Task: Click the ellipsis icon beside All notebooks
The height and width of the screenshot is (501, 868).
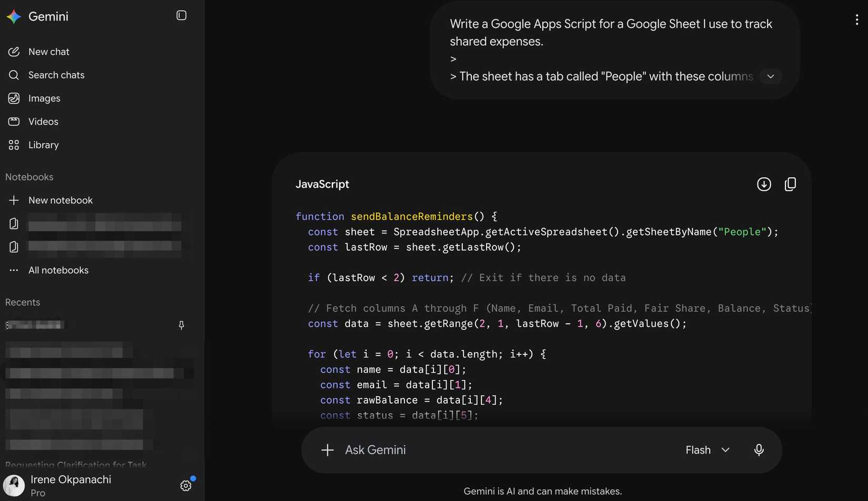Action: 14,270
